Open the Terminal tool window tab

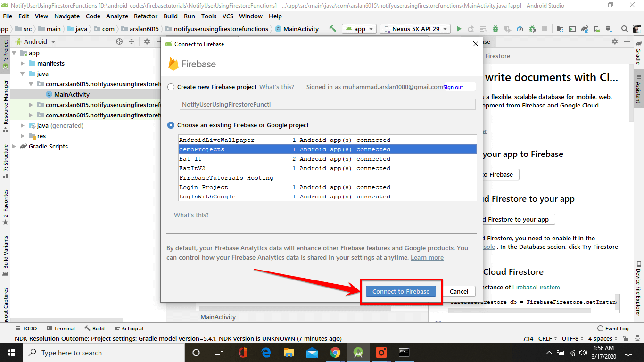point(60,329)
